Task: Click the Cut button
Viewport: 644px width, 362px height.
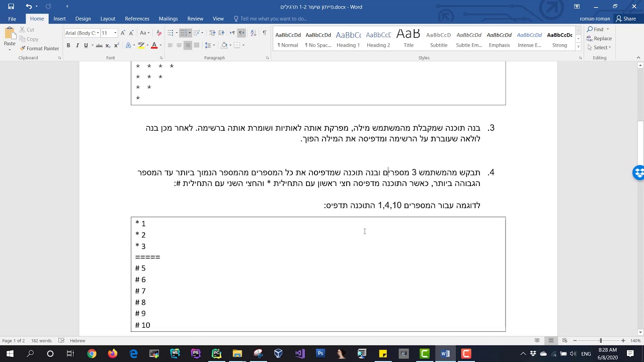Action: pos(27,30)
